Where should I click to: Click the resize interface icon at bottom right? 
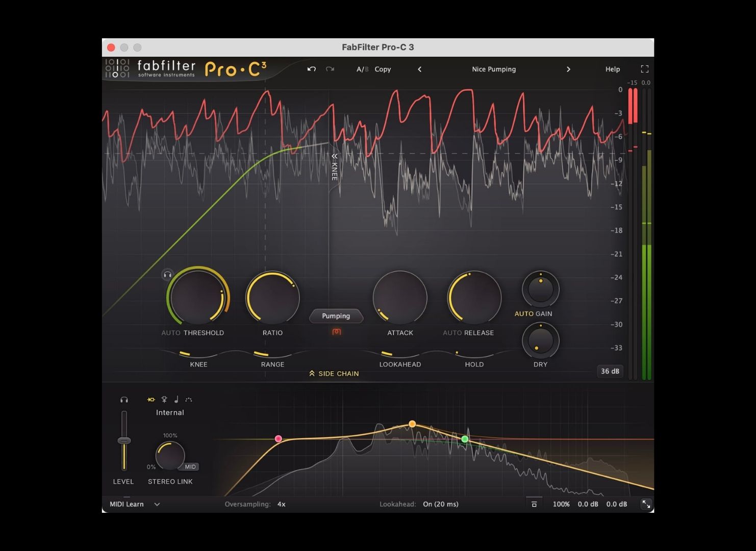click(x=646, y=504)
